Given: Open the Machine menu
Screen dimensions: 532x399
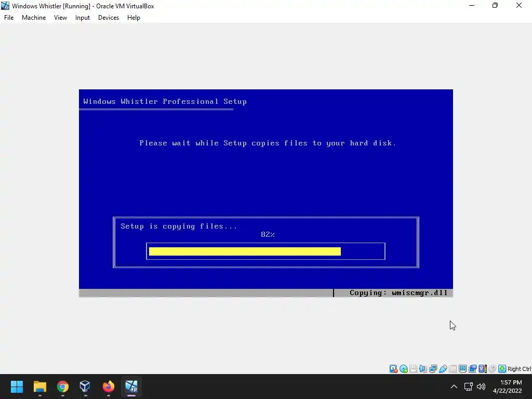Looking at the screenshot, I should pos(34,18).
